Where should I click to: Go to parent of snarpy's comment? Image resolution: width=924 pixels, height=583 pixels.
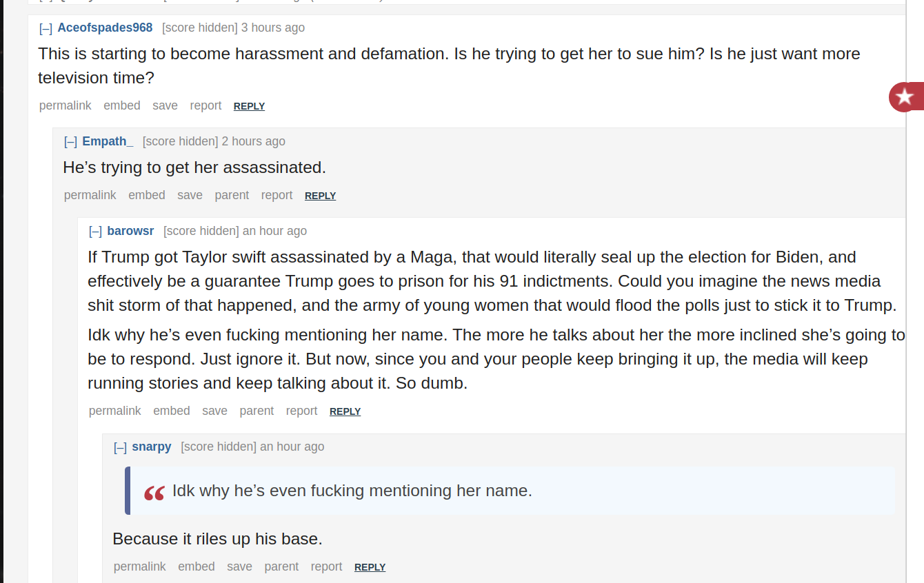coord(281,566)
